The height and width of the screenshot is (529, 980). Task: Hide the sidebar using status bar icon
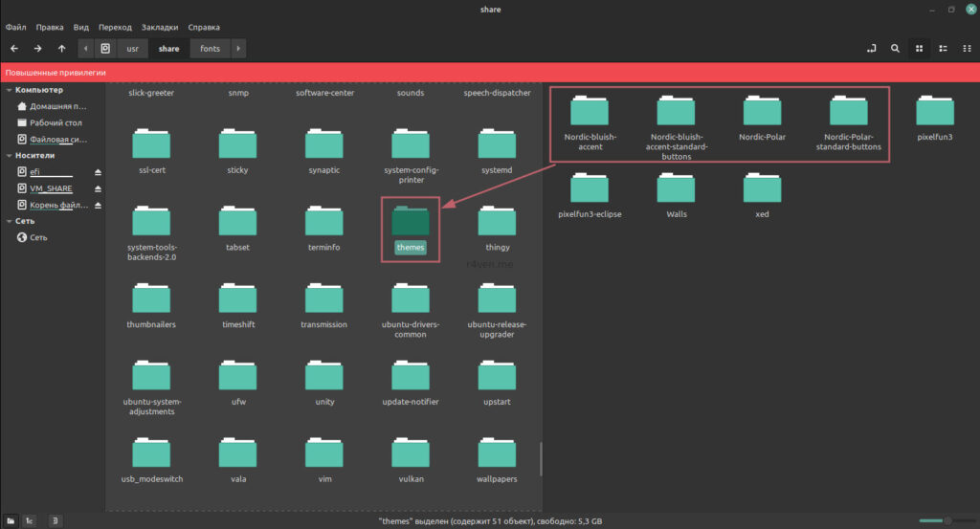(55, 520)
